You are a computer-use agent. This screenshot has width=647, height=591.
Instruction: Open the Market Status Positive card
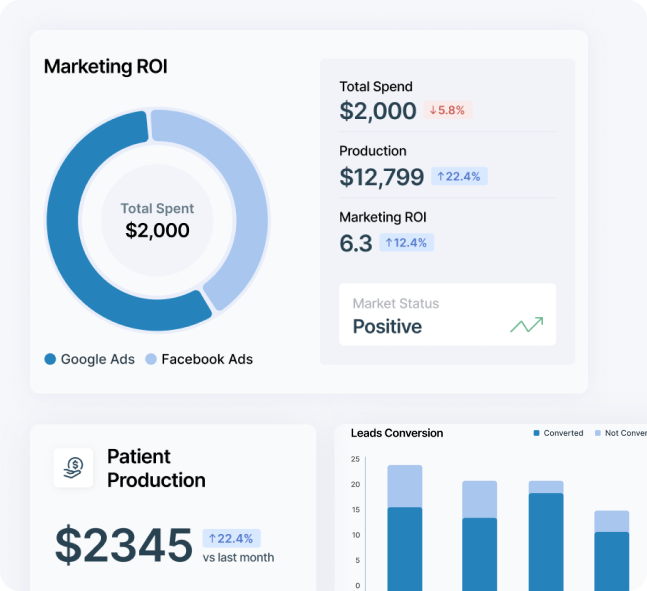click(x=446, y=315)
